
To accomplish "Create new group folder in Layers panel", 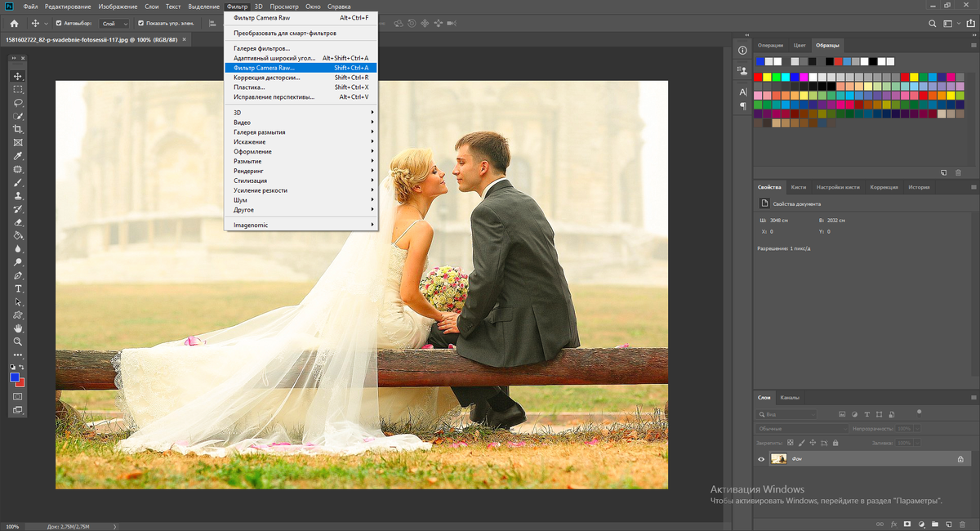I will tap(935, 524).
